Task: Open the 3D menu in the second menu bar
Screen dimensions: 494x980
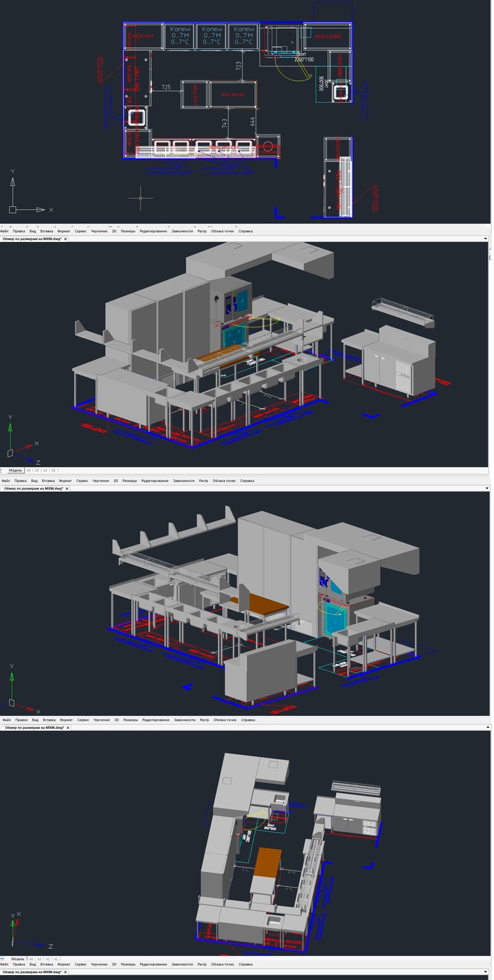Action: pos(114,480)
